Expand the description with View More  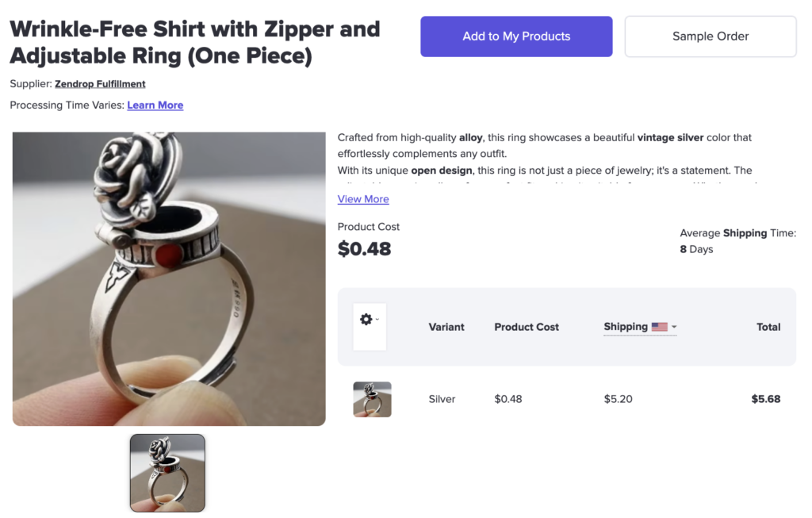(x=363, y=198)
